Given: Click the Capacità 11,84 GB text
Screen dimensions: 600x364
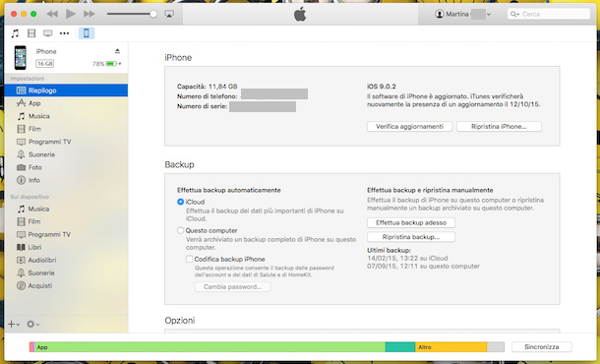Looking at the screenshot, I should (207, 87).
